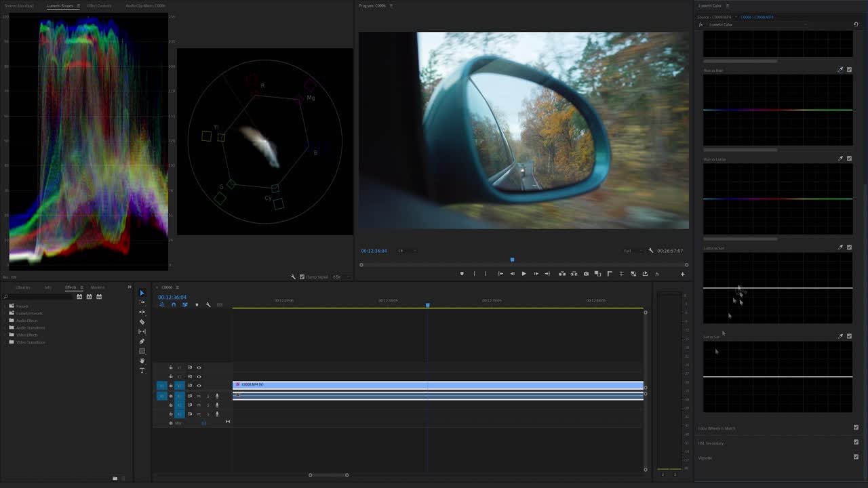
Task: Disable the Vignette checkbox in Lumetri Color
Action: tap(856, 457)
